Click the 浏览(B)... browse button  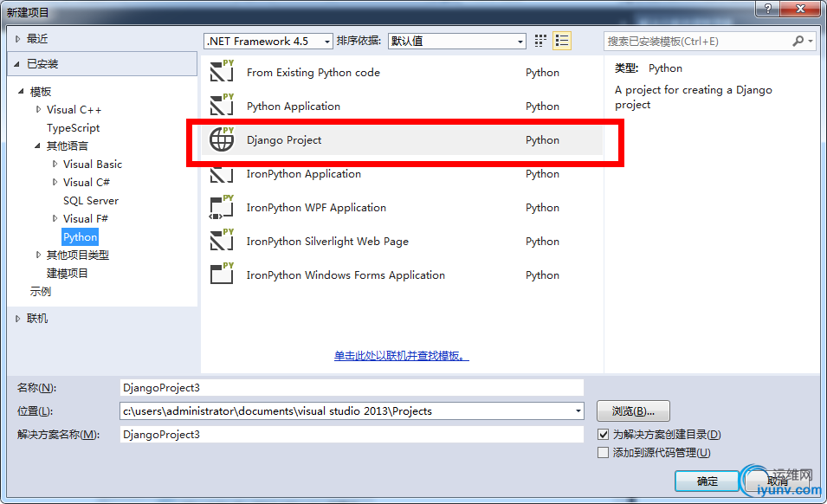click(x=633, y=410)
